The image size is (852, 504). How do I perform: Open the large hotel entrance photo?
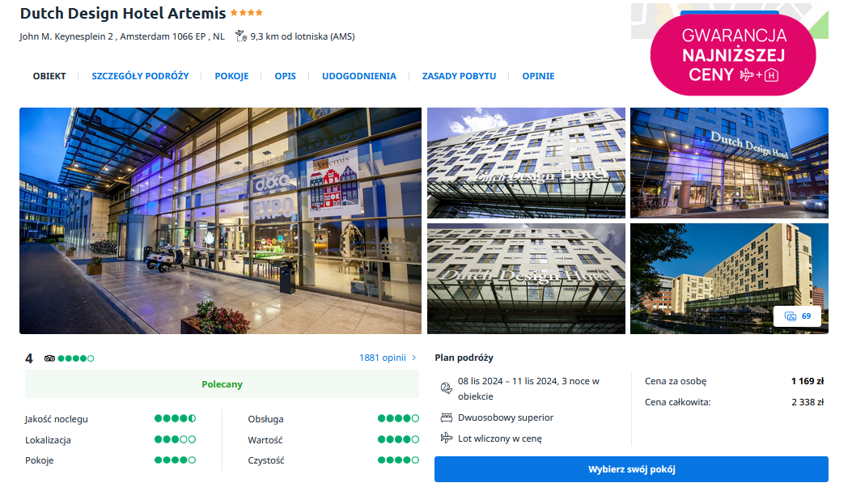221,221
